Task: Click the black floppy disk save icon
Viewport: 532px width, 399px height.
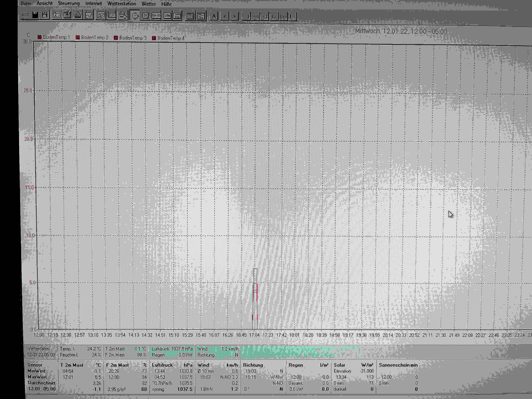Action: (35, 15)
